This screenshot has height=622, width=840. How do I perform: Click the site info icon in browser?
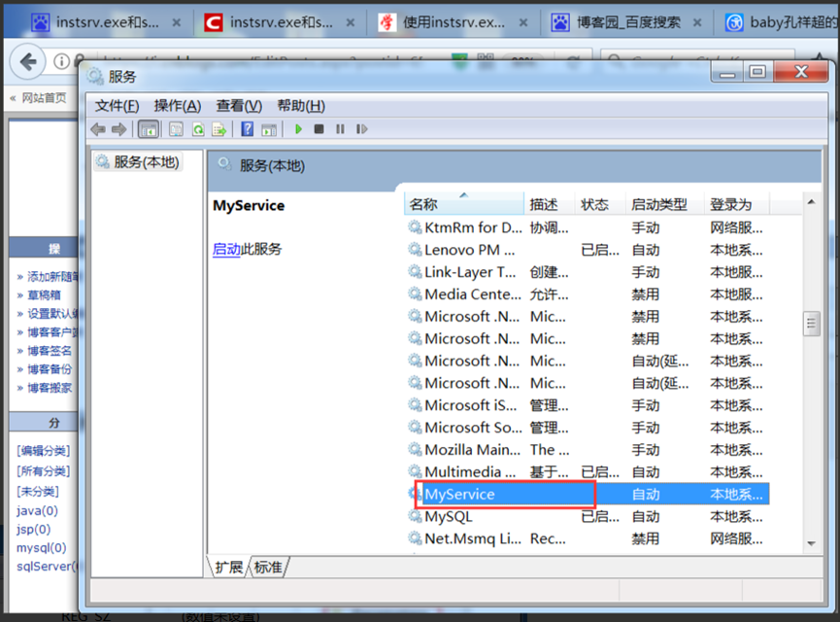coord(61,62)
